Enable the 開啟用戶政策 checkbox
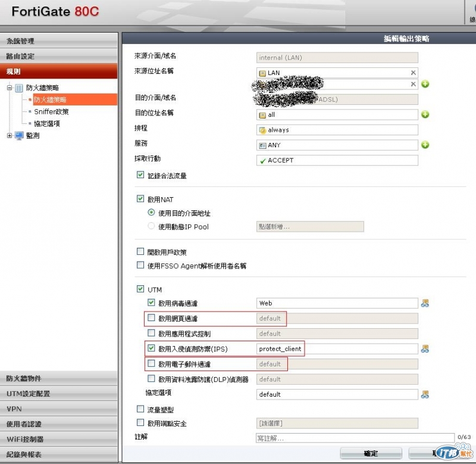Screen dimensions: 476x464 point(140,251)
